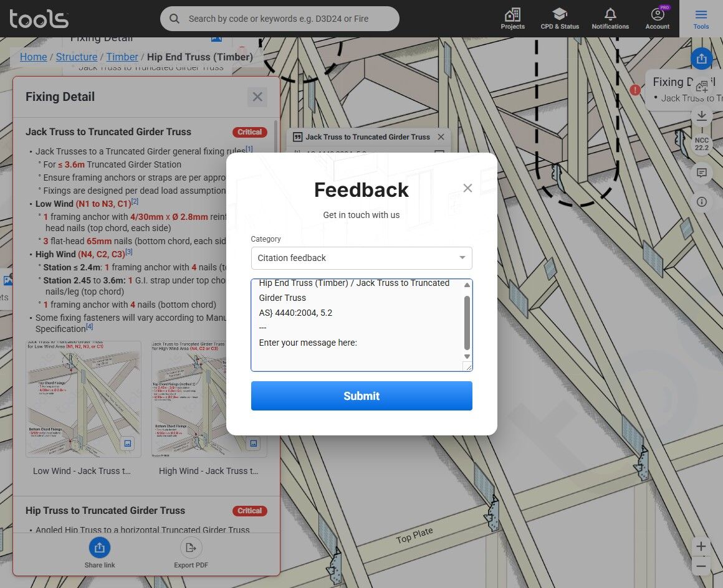Close the Fixing Detail panel
Screen dimensions: 723x588
pyautogui.click(x=257, y=97)
